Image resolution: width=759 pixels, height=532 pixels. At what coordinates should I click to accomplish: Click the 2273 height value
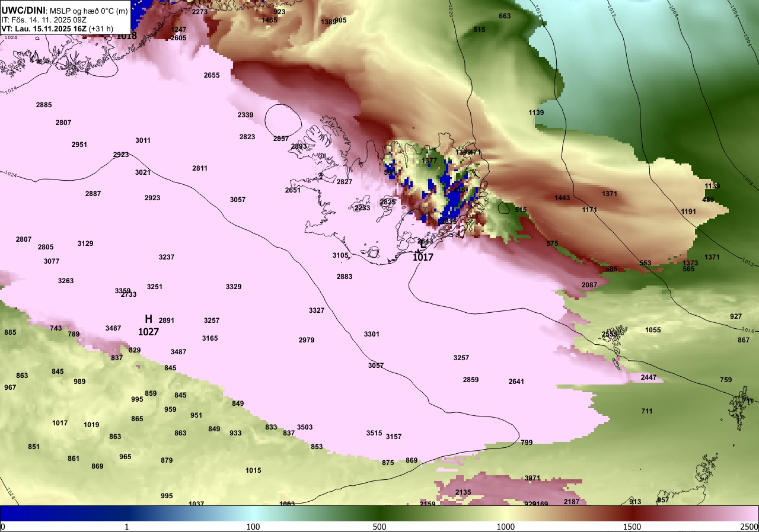200,12
